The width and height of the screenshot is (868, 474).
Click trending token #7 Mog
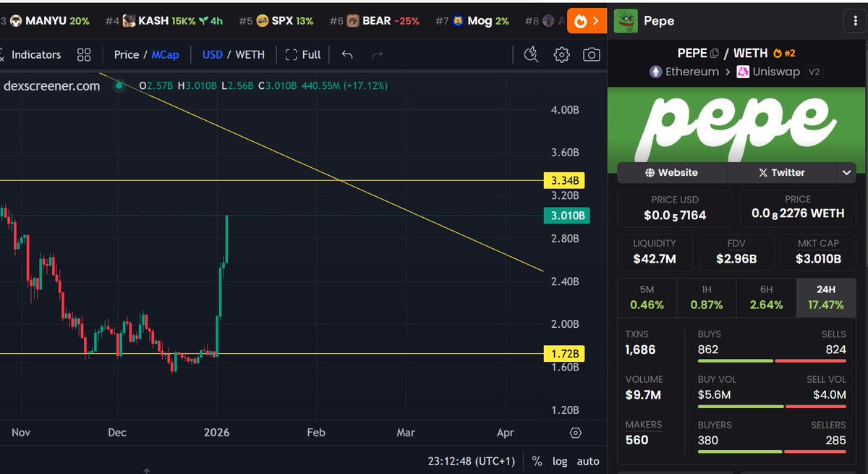[472, 21]
